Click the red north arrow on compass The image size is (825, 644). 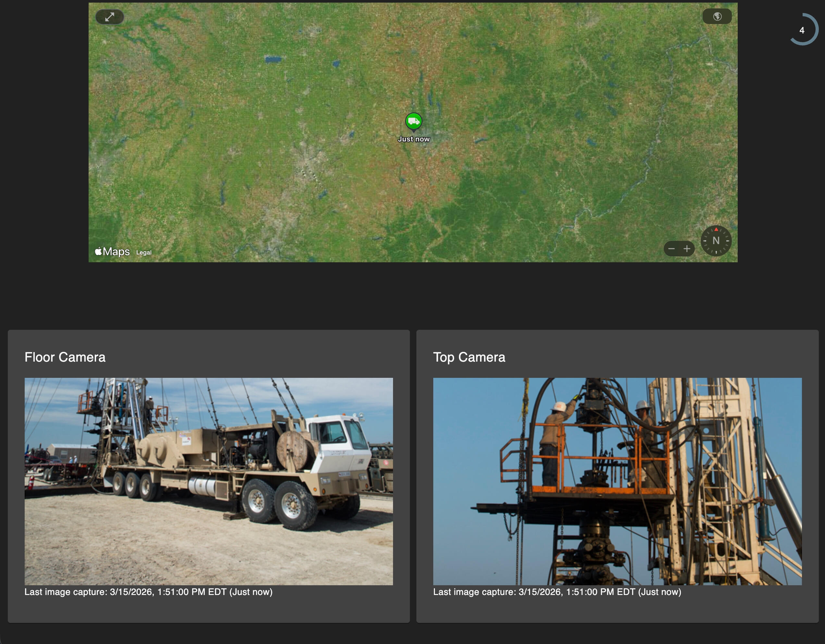[716, 229]
